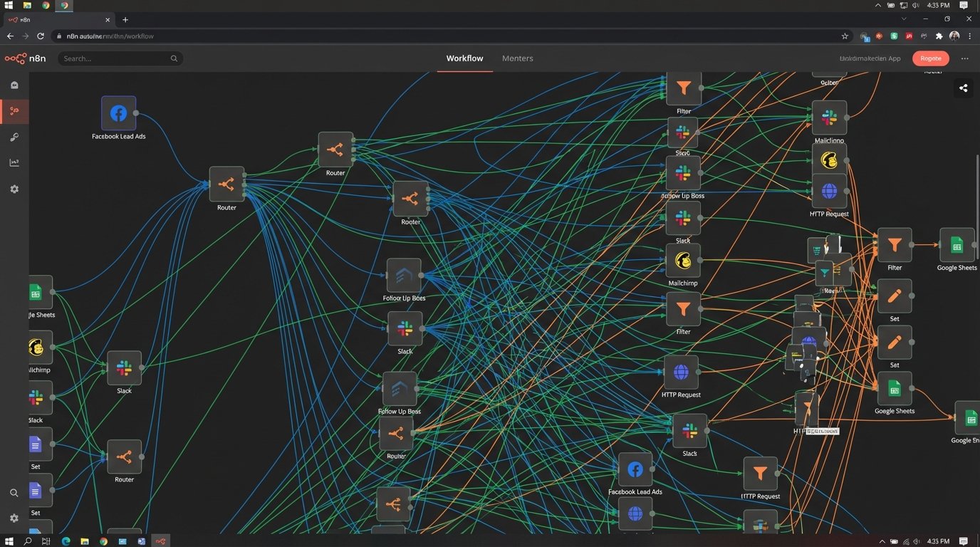Select the Mailchimp node in middle column

pos(683,261)
